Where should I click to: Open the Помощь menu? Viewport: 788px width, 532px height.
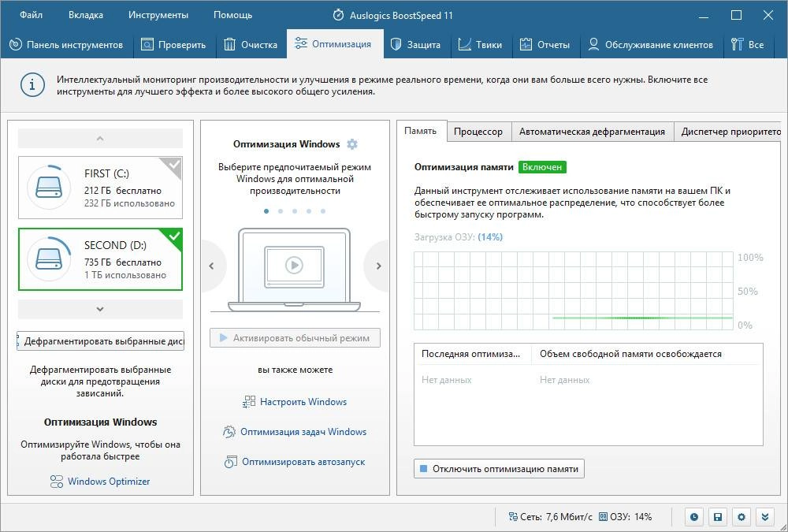(232, 15)
